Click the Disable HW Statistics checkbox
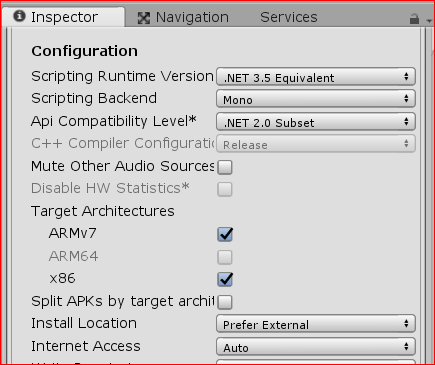 [225, 189]
